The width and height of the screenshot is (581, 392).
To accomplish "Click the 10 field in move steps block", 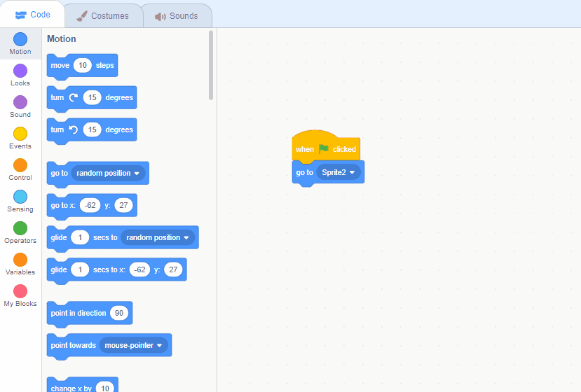I will pyautogui.click(x=82, y=66).
